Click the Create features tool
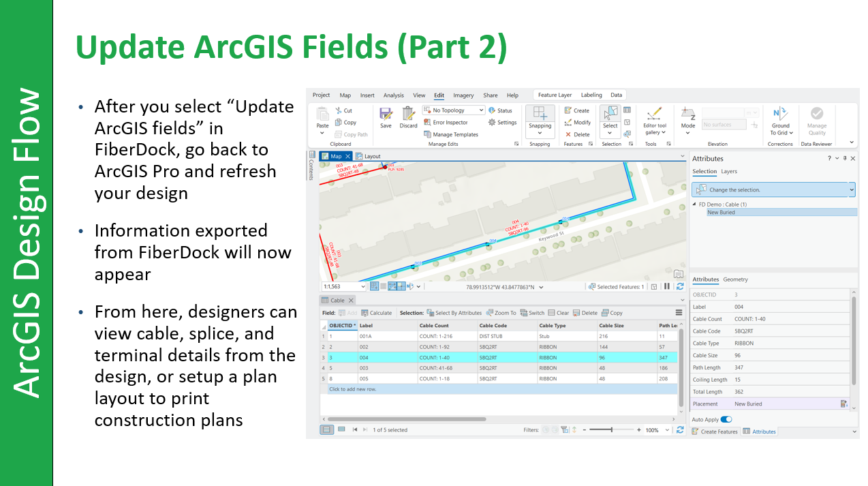The height and width of the screenshot is (486, 868). [x=576, y=110]
